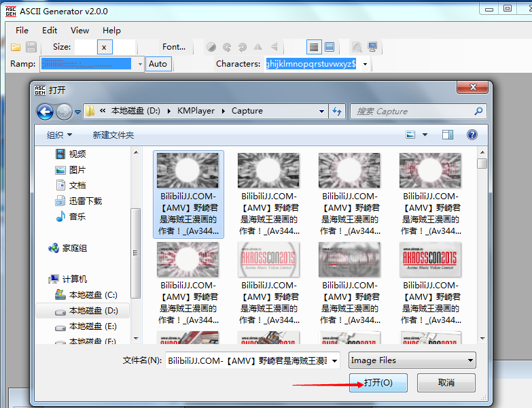
Task: Toggle the preview pane icon in dialog
Action: tap(448, 135)
